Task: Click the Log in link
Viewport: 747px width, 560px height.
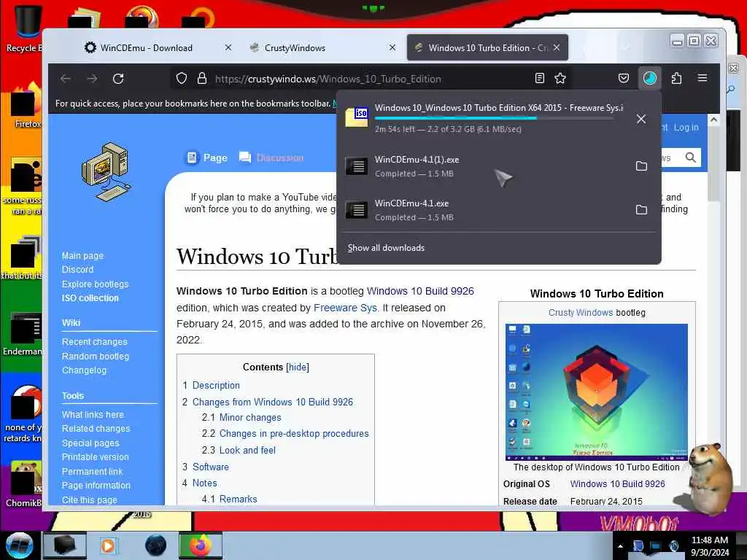Action: [686, 127]
